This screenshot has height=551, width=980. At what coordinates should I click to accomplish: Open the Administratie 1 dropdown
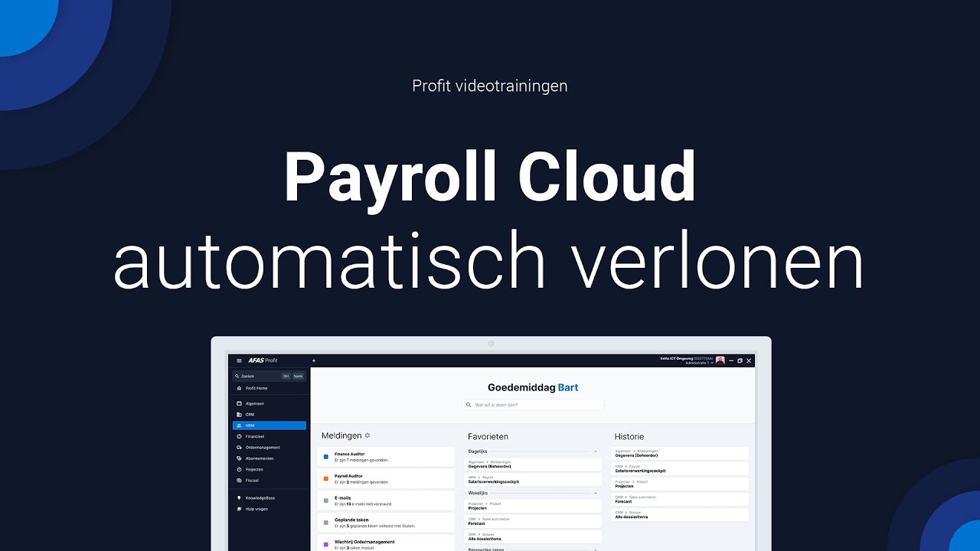[x=699, y=363]
